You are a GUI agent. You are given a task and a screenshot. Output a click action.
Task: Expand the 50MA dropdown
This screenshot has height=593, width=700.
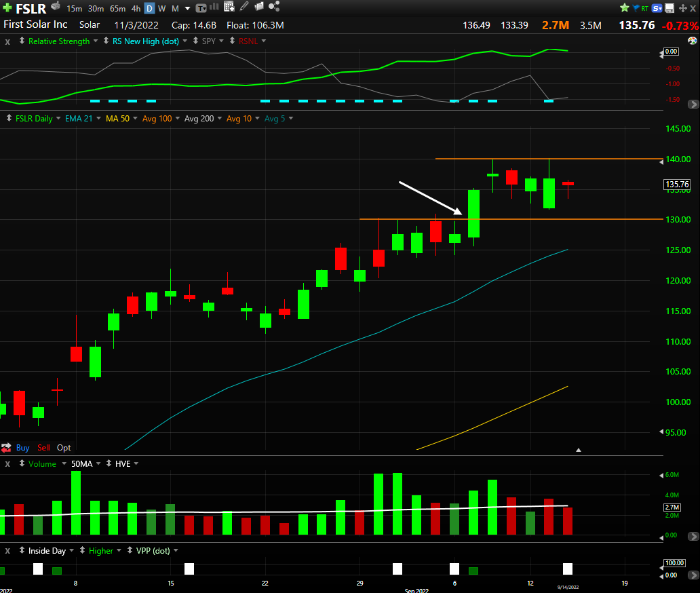[98, 463]
